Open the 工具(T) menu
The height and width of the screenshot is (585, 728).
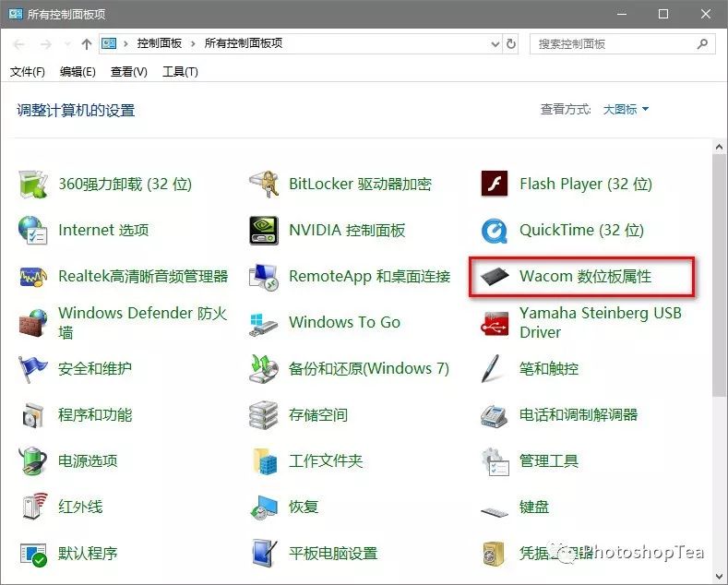click(180, 72)
